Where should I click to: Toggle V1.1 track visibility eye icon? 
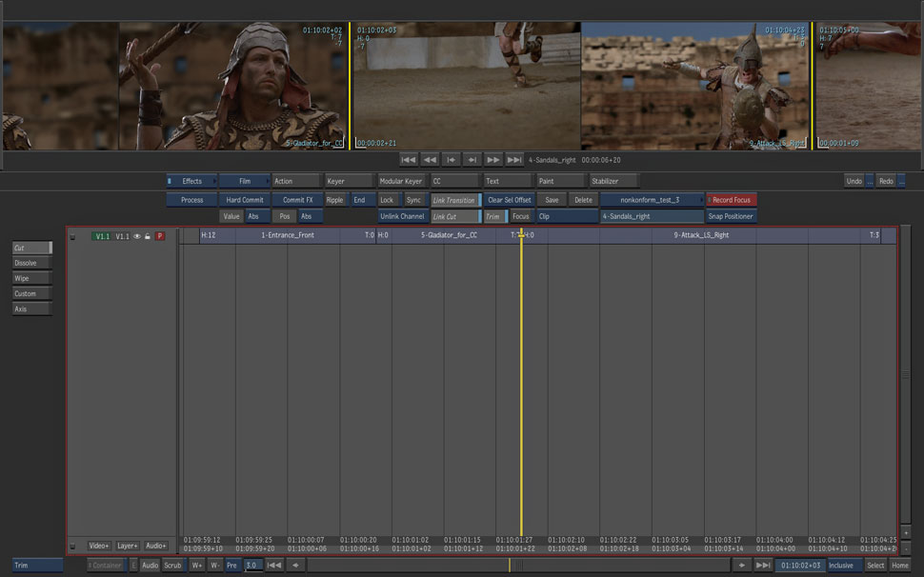click(x=137, y=236)
